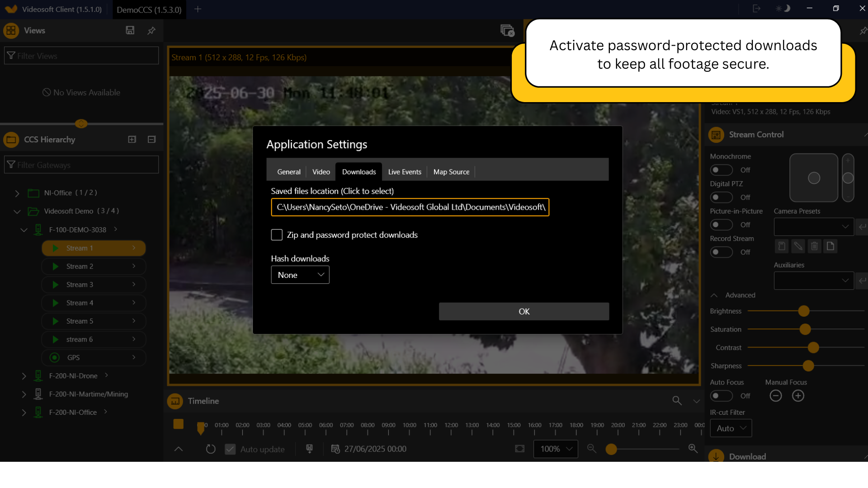This screenshot has width=868, height=488.
Task: Expand the NI-Office gateway folder
Action: [17, 193]
